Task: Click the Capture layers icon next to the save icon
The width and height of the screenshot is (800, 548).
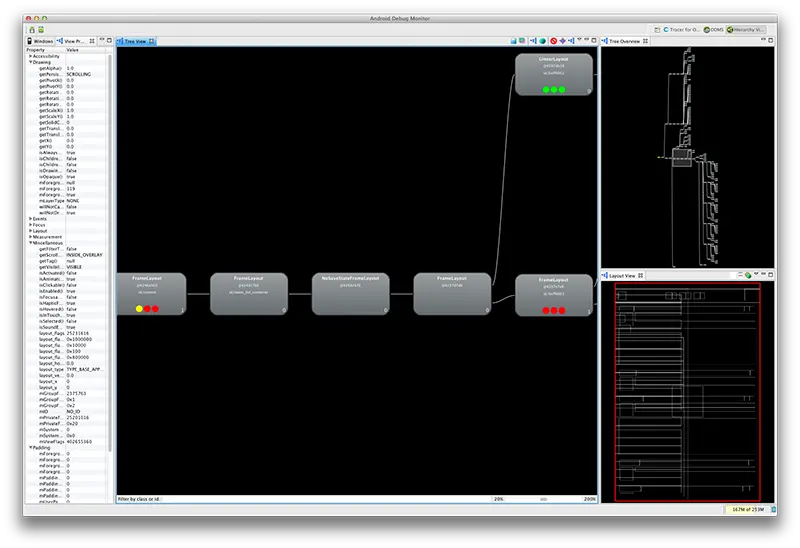Action: [522, 41]
